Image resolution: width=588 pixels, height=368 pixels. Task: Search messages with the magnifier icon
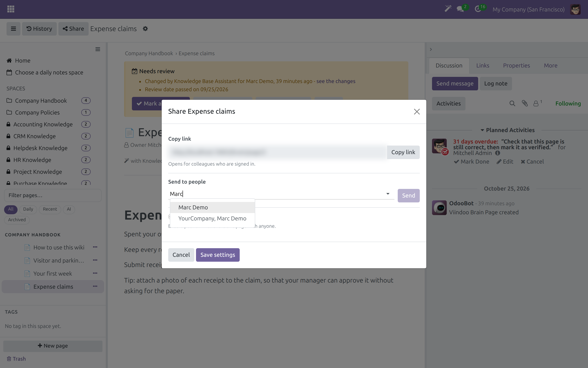pos(512,104)
